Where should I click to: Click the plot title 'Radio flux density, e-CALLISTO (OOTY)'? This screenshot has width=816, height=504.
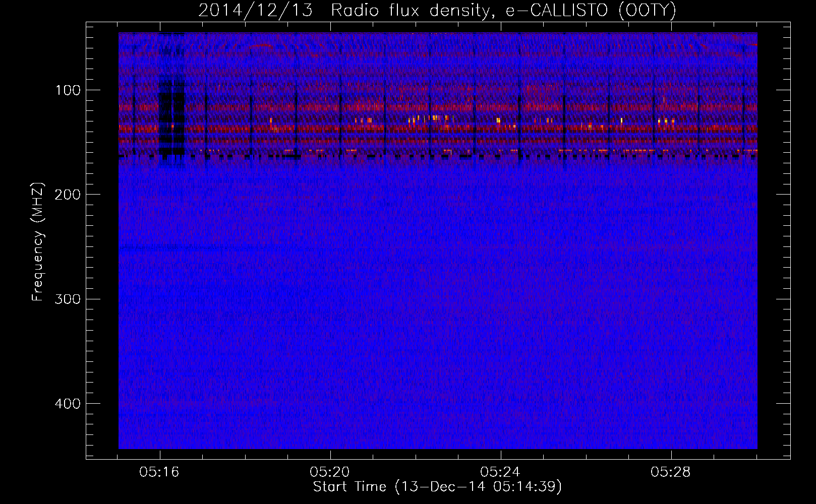(503, 11)
